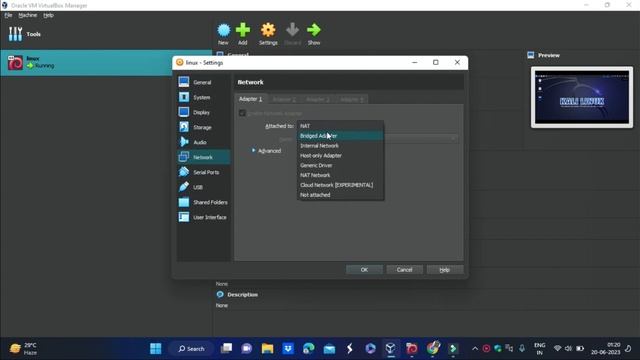
Task: Open Audio settings category
Action: point(203,142)
